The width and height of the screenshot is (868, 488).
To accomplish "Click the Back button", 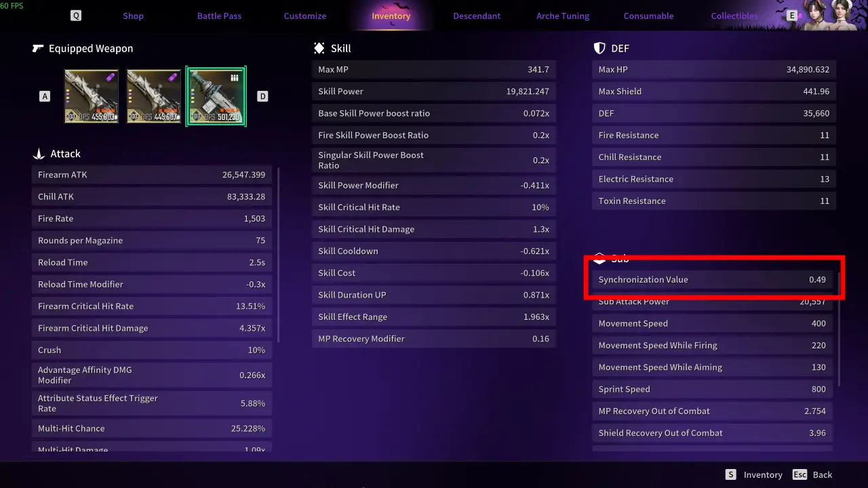I will point(812,474).
